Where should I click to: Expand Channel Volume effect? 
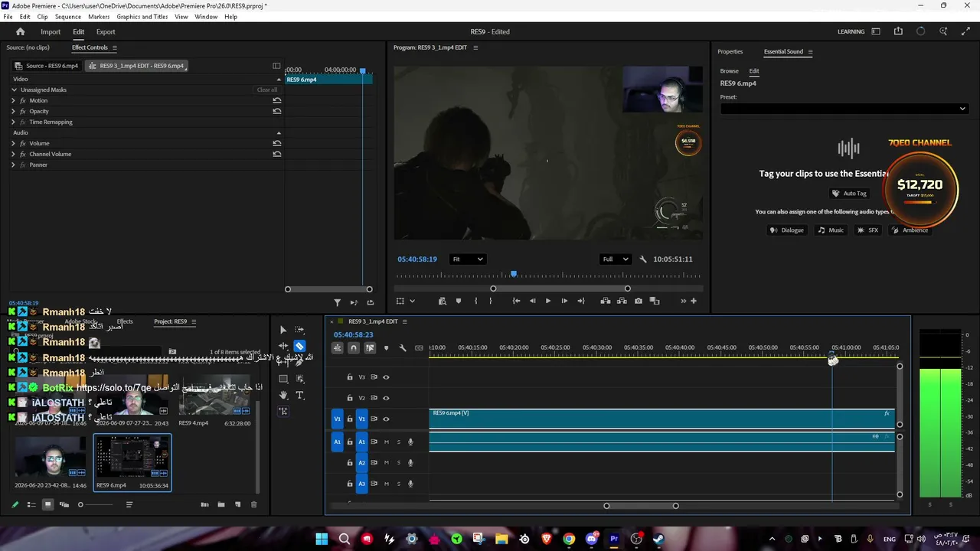13,154
